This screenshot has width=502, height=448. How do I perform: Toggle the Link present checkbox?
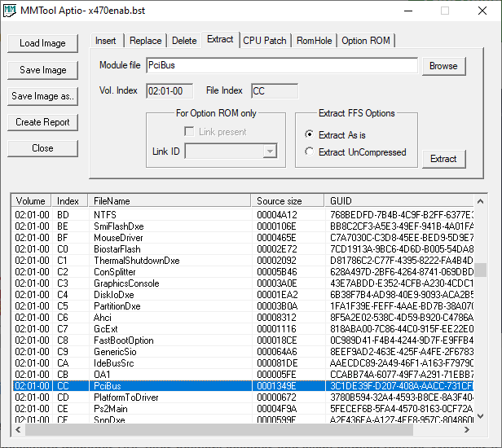(x=188, y=132)
